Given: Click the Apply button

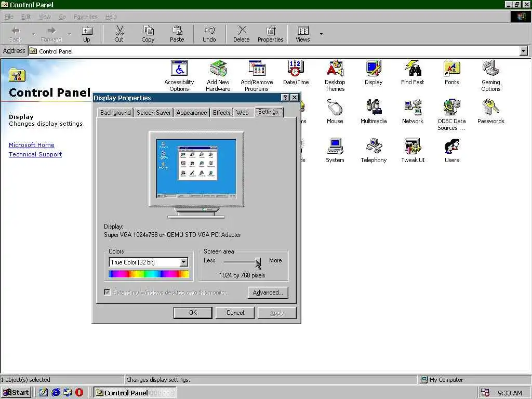Looking at the screenshot, I should click(x=277, y=313).
